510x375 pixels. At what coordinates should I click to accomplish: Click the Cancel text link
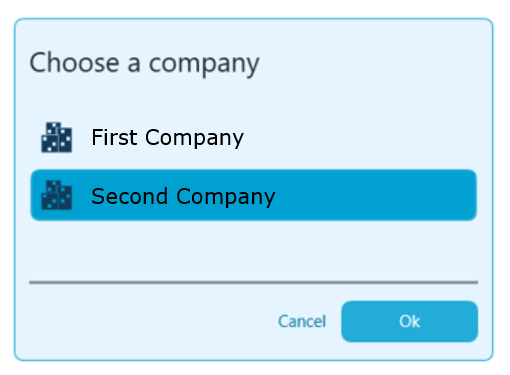click(x=302, y=321)
